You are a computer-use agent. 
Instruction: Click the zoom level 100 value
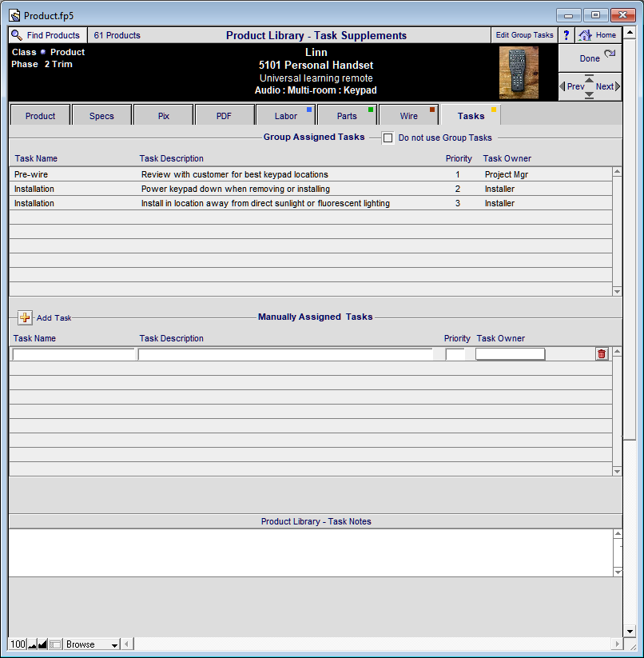click(18, 644)
